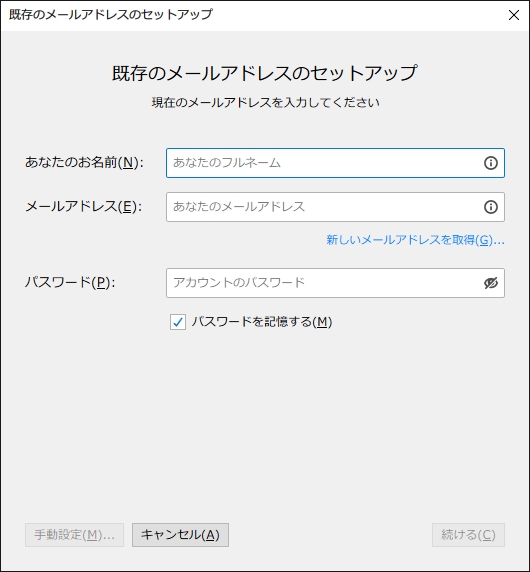Click the パスワードを記憶する(M) label text

tap(262, 322)
